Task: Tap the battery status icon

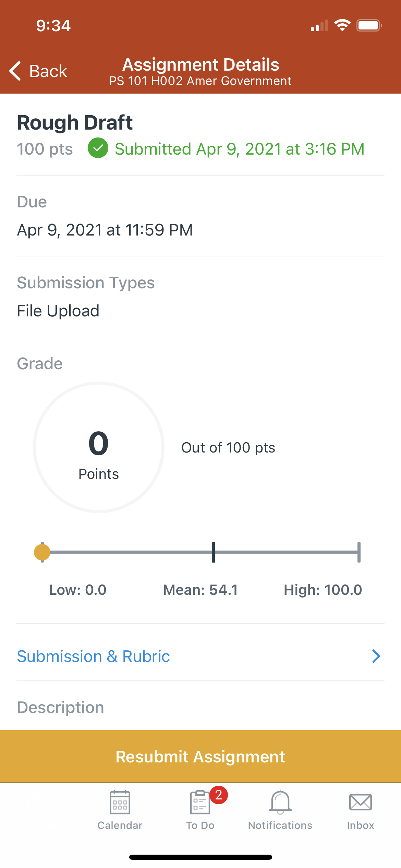Action: tap(369, 25)
